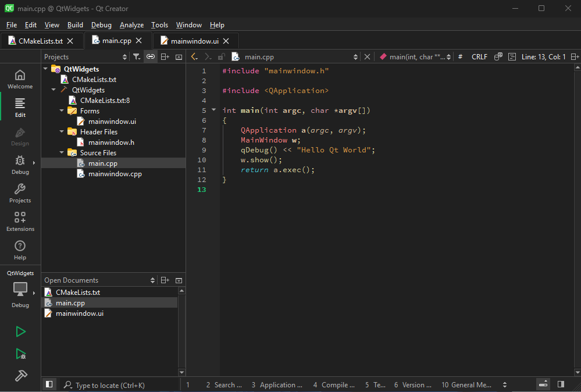
Task: Close the Projects side panel view
Action: (x=179, y=56)
